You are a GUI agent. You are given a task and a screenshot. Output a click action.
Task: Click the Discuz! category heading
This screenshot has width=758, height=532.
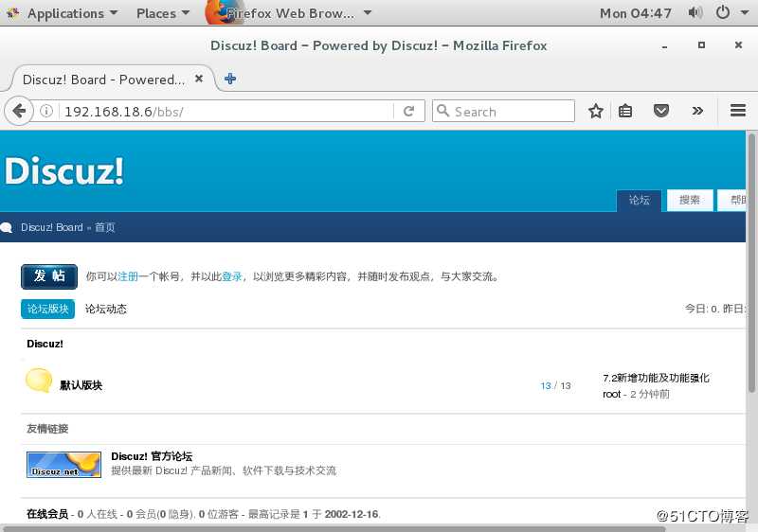tap(45, 344)
